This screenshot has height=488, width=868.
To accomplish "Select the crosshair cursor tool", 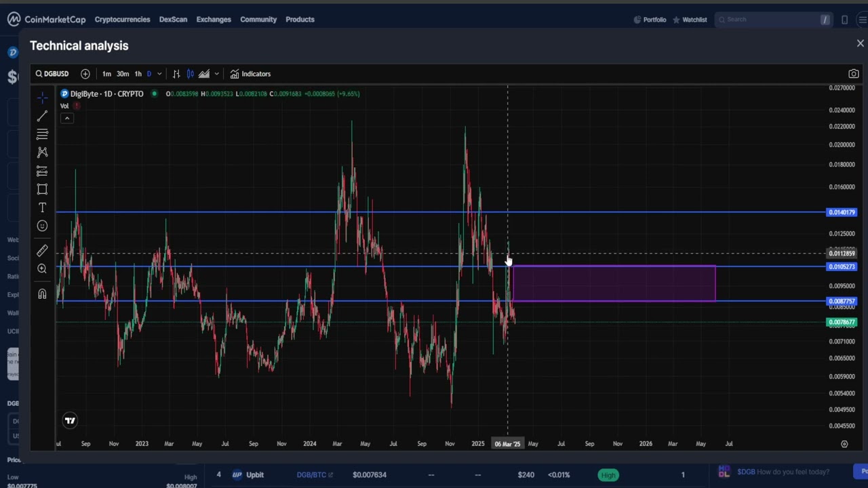I will 42,98.
